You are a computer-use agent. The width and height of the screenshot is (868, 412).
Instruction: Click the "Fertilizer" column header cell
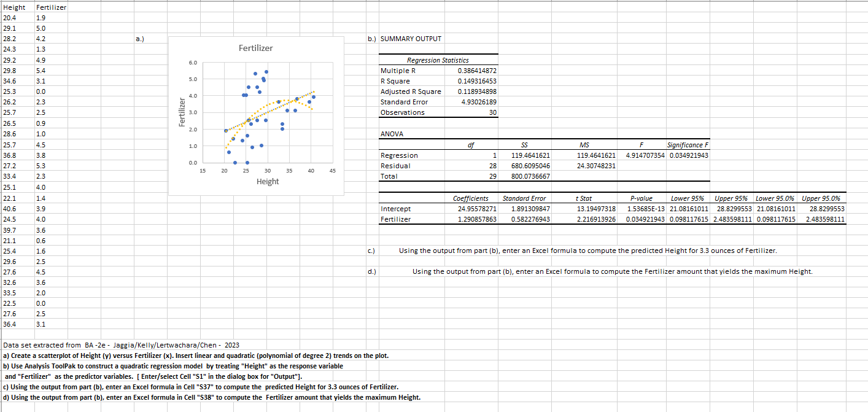click(50, 7)
